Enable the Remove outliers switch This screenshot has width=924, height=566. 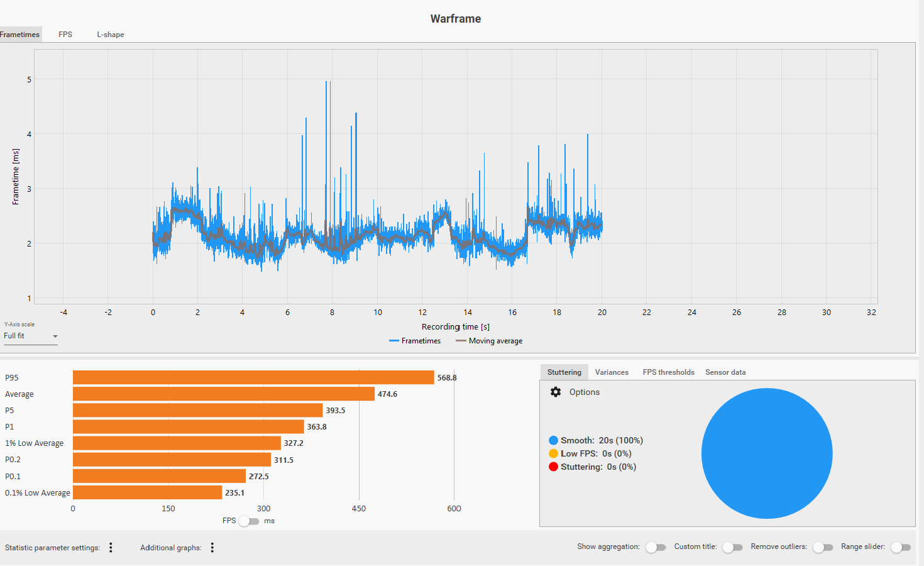[x=823, y=547]
